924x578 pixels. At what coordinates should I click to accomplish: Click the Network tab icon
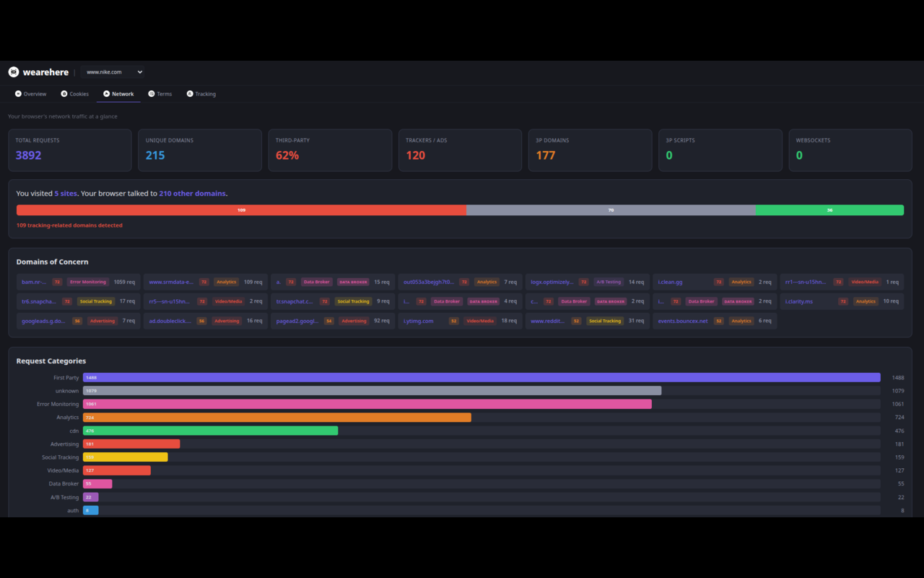coord(107,94)
